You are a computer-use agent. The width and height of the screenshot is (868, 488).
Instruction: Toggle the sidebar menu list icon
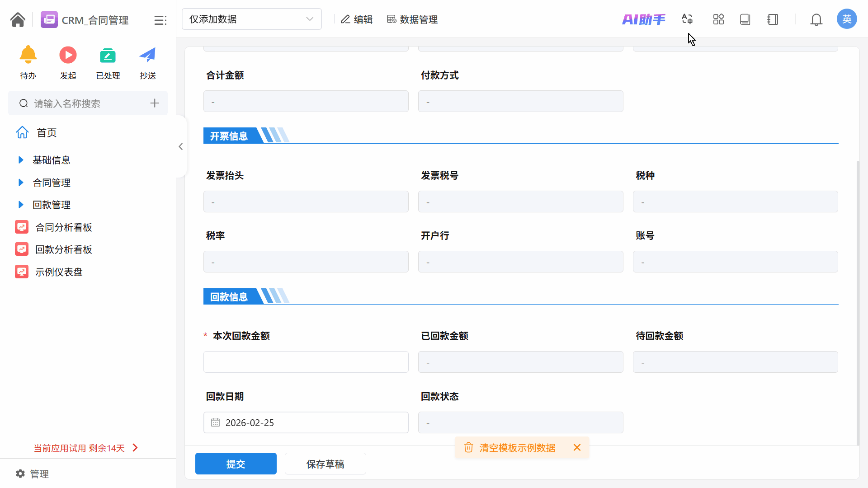point(160,20)
